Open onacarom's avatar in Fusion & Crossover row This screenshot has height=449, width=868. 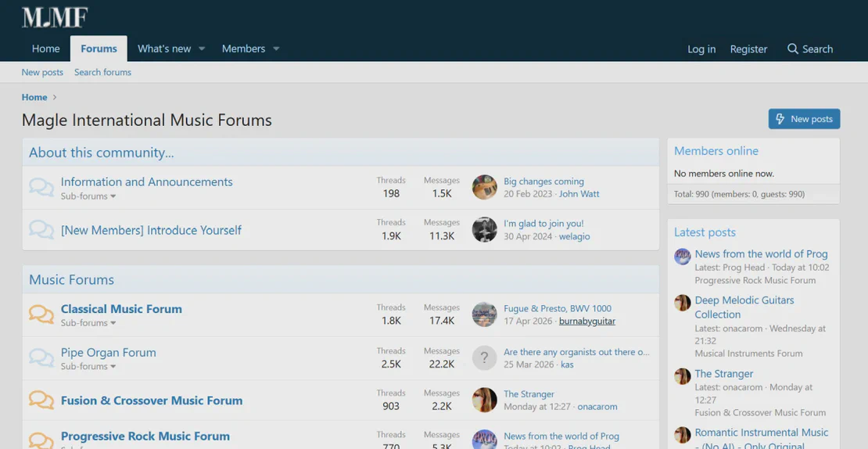[x=484, y=400]
